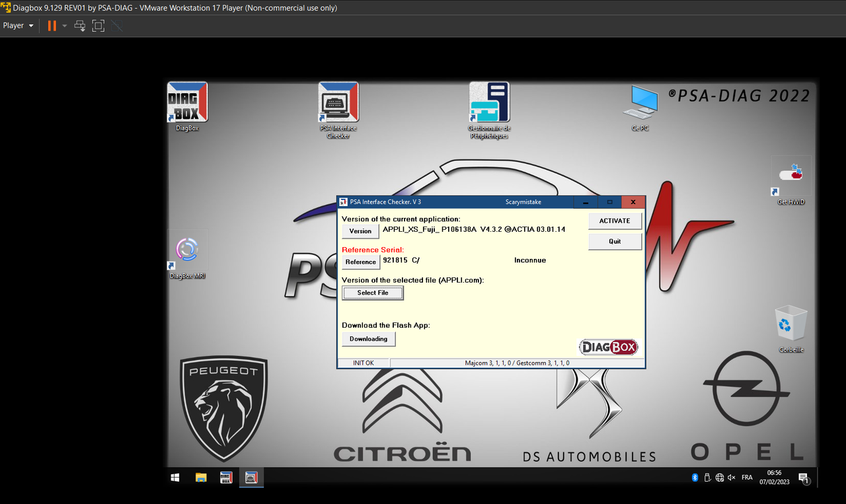
Task: Open the PSA Interface Checker desktop shortcut
Action: (338, 109)
